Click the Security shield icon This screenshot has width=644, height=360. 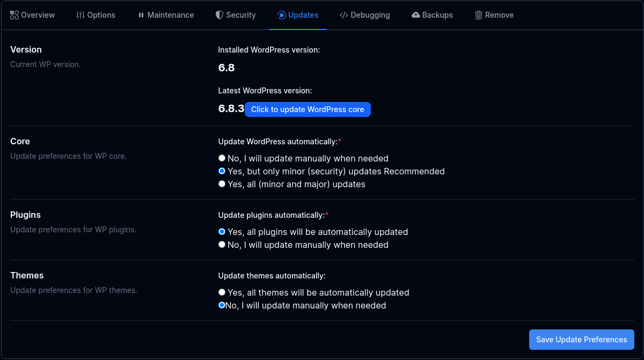coord(219,15)
